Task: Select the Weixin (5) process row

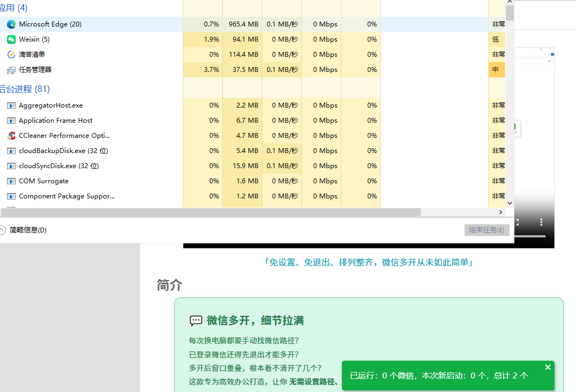Action: click(253, 39)
